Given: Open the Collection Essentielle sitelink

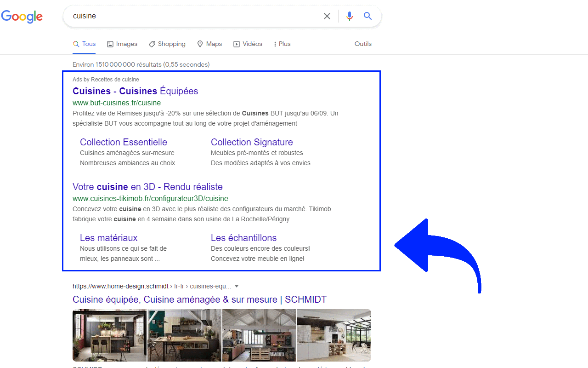Looking at the screenshot, I should pos(124,142).
